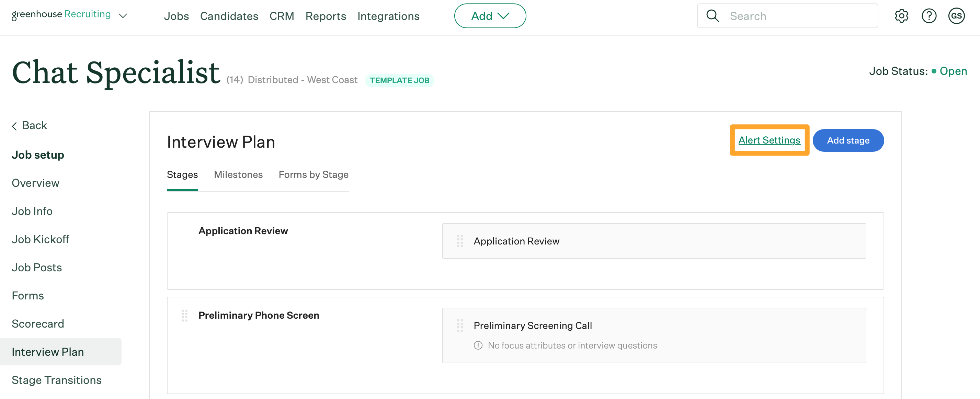The width and height of the screenshot is (980, 399).
Task: Click the Back chevron arrow
Action: (x=14, y=126)
